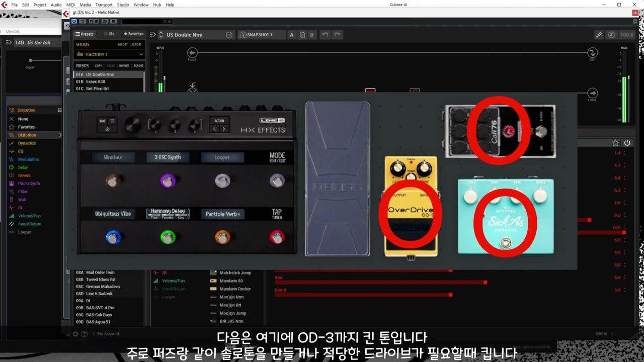This screenshot has width=644, height=362.
Task: Adjust the Bias parameter slider
Action: [380, 283]
